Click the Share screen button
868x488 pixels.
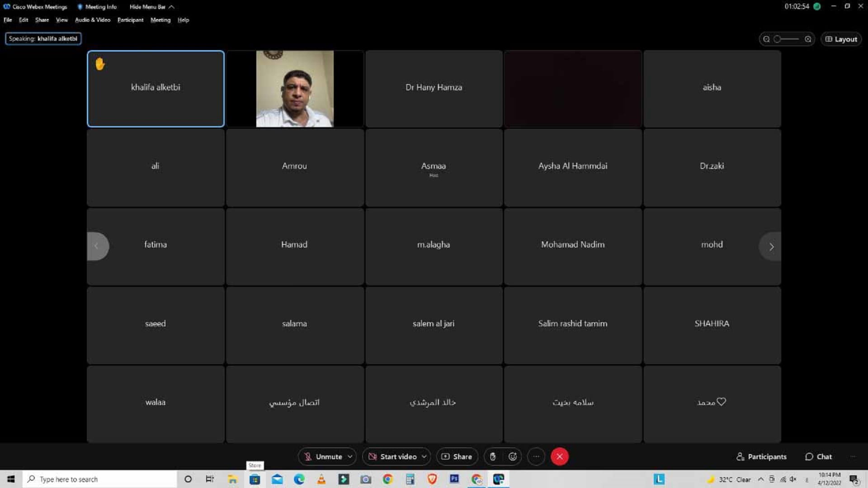click(x=457, y=457)
